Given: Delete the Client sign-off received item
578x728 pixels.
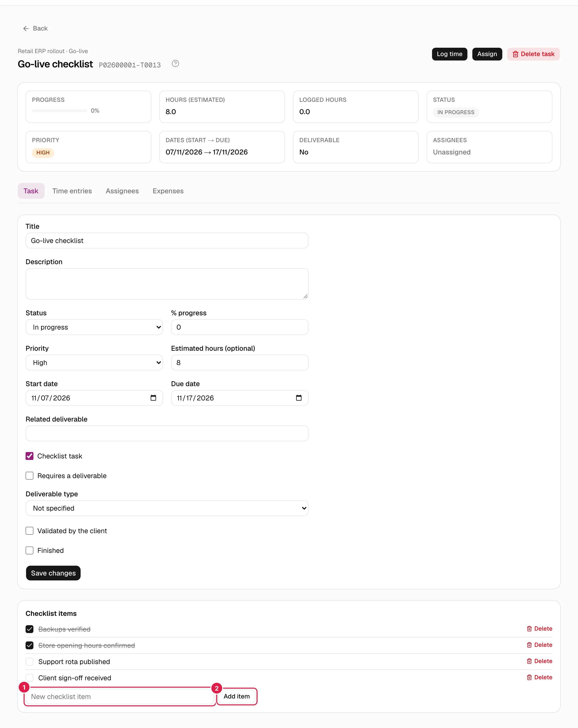Looking at the screenshot, I should (x=539, y=677).
